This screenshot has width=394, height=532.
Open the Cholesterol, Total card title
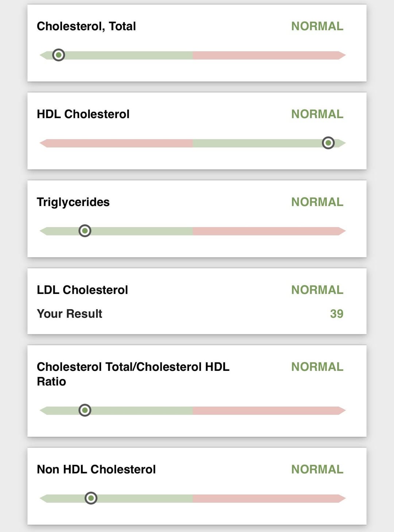coord(86,26)
